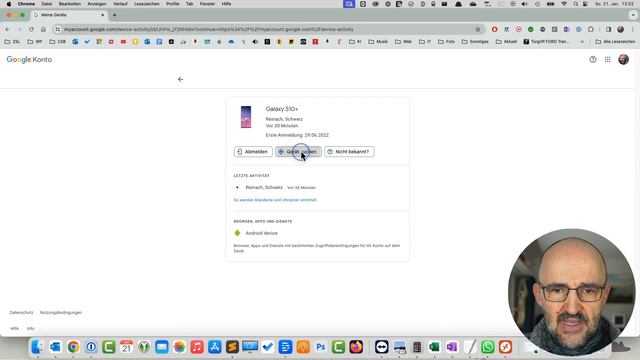Viewport: 640px width, 360px height.
Task: Open Google Chrome from the Dock
Action: click(x=73, y=347)
